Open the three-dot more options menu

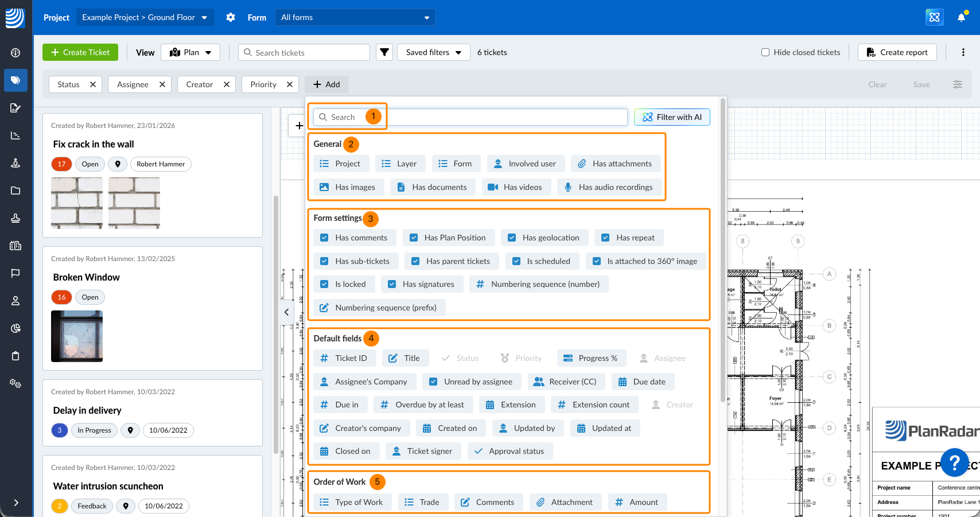click(x=963, y=52)
